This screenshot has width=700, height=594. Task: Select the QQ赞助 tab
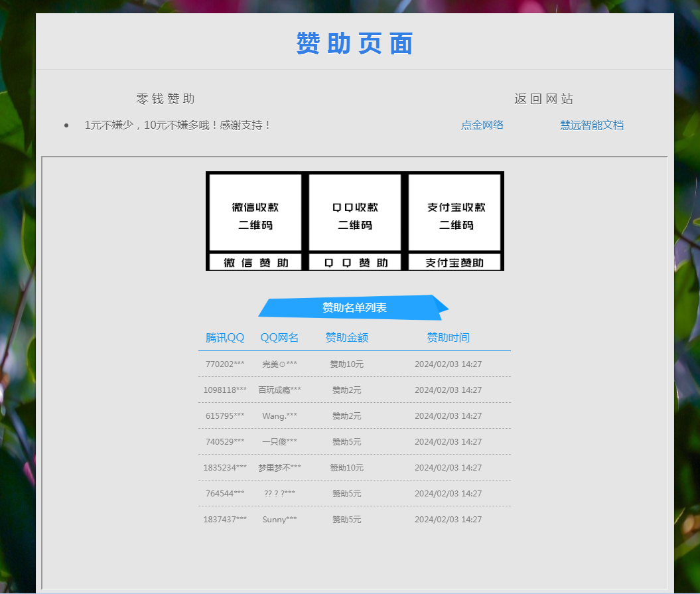(x=355, y=263)
